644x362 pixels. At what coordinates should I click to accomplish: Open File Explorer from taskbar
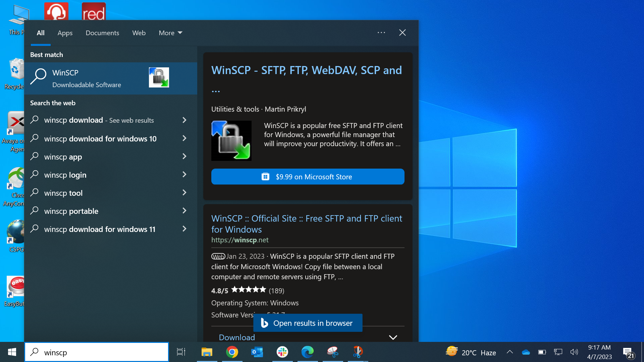[x=207, y=352]
